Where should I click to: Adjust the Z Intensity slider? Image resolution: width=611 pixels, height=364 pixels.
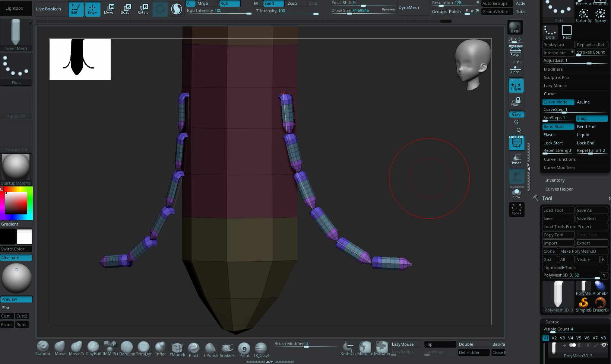[x=287, y=11]
